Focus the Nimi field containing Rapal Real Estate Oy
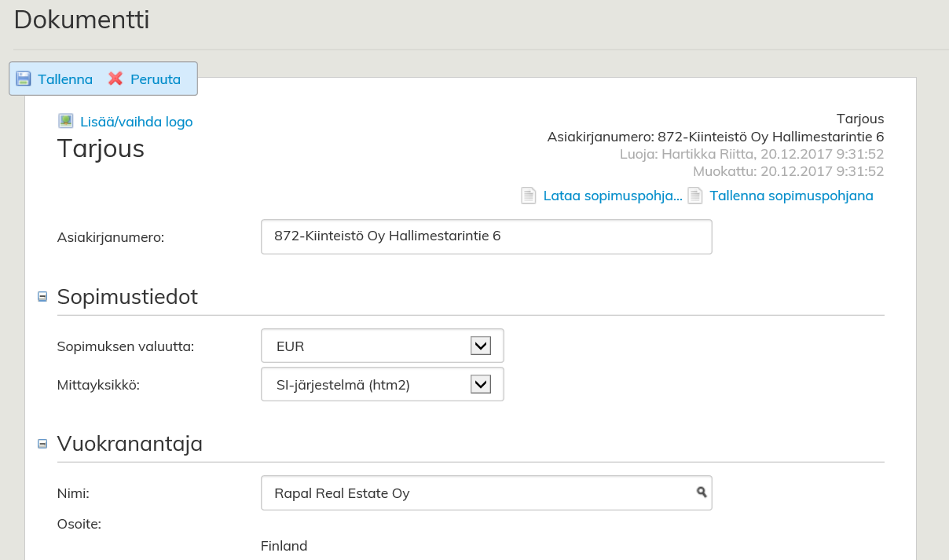The height and width of the screenshot is (560, 949). point(475,493)
